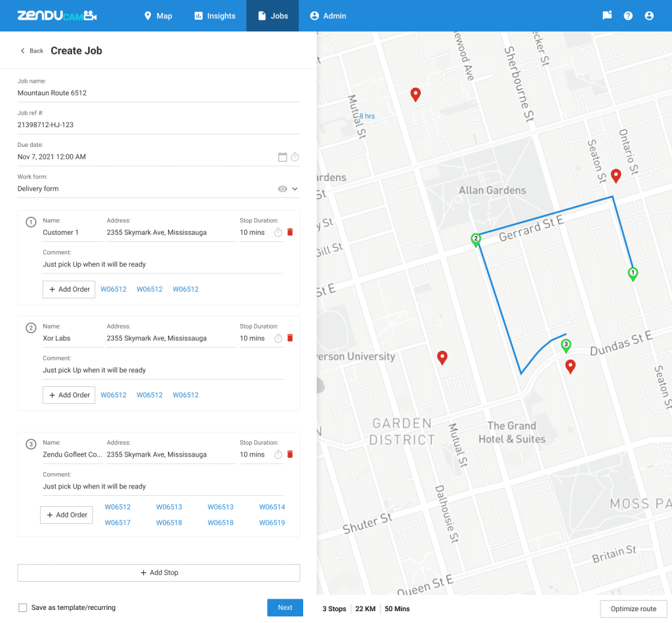The height and width of the screenshot is (623, 672).
Task: Add a new stop with Add Stop
Action: coord(159,573)
